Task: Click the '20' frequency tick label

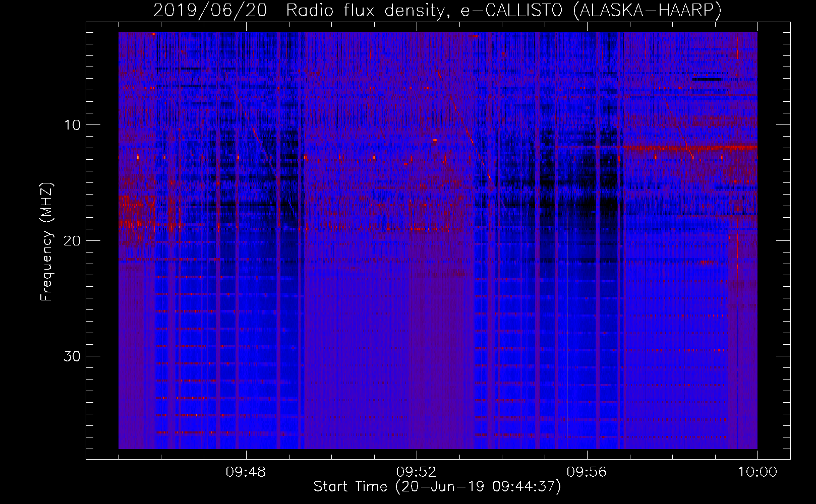Action: coord(73,240)
